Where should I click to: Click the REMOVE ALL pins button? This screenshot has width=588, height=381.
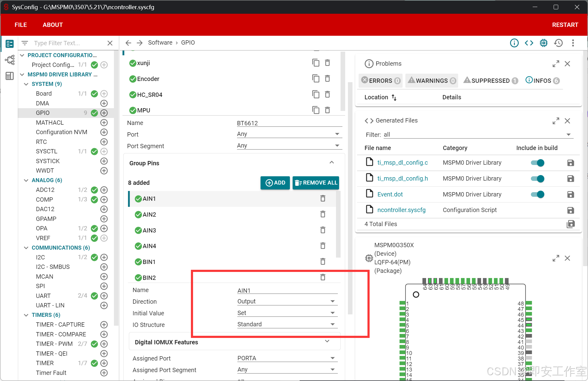pos(316,183)
